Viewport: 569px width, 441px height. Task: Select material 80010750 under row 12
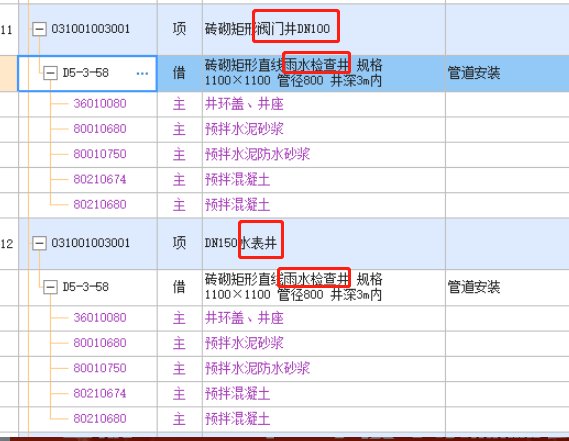click(100, 368)
